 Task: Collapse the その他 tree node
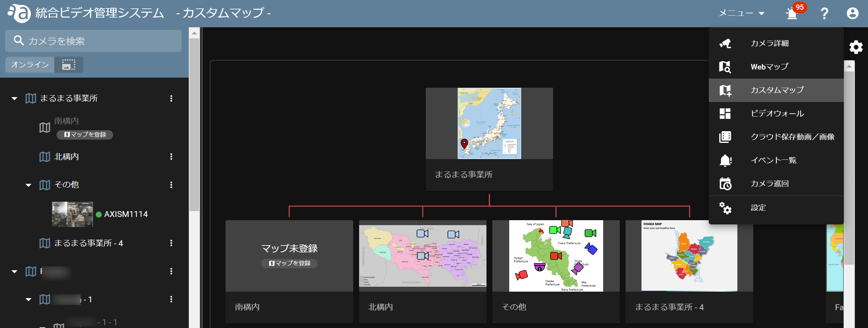tap(29, 185)
